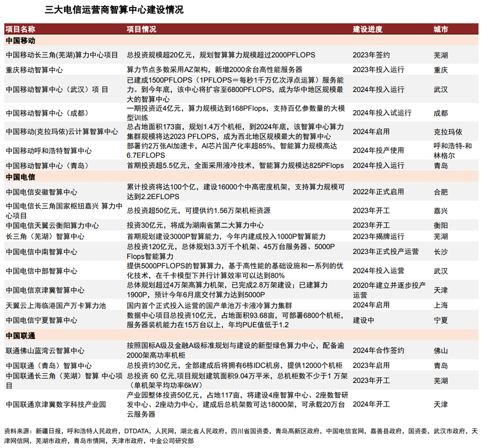Click 联通佛山蓝湾云智算中心 project name
The height and width of the screenshot is (448, 482).
pyautogui.click(x=45, y=351)
